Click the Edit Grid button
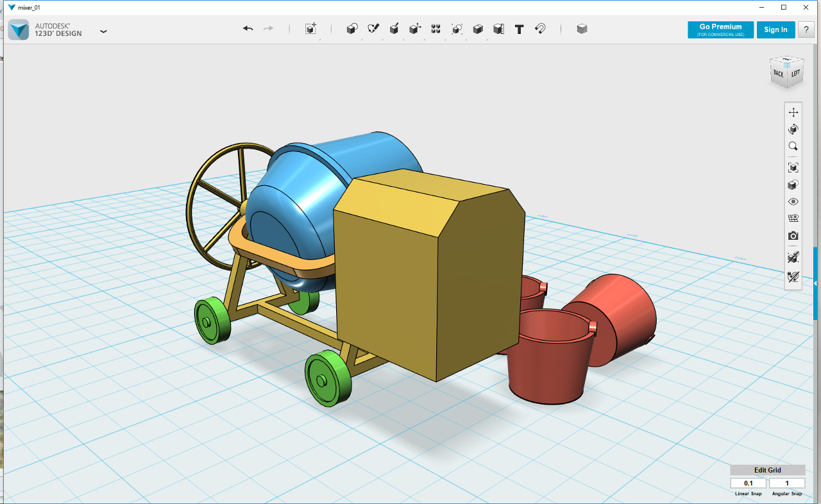Image resolution: width=821 pixels, height=504 pixels. 767,470
